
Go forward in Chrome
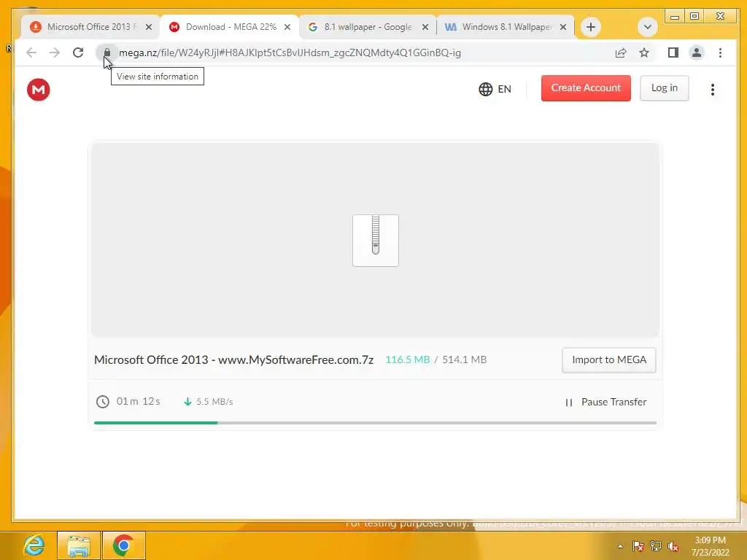pos(55,52)
